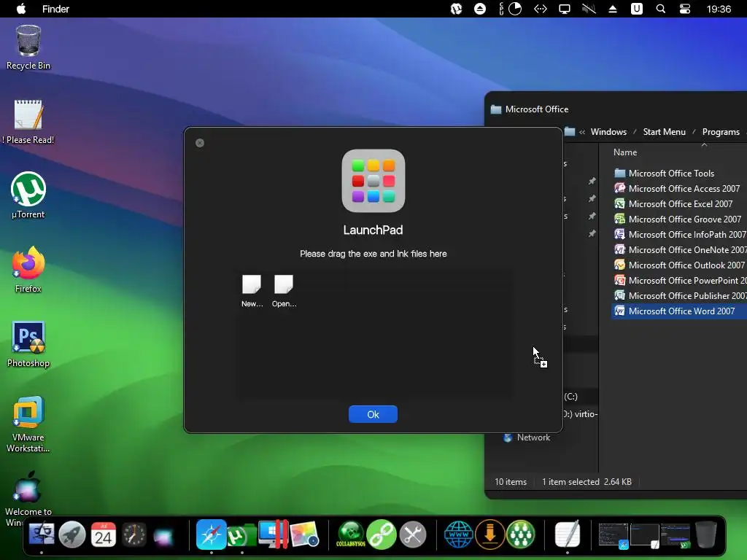The height and width of the screenshot is (560, 747).
Task: Select Microsoft Office PowerPoint shortcut
Action: click(x=680, y=281)
